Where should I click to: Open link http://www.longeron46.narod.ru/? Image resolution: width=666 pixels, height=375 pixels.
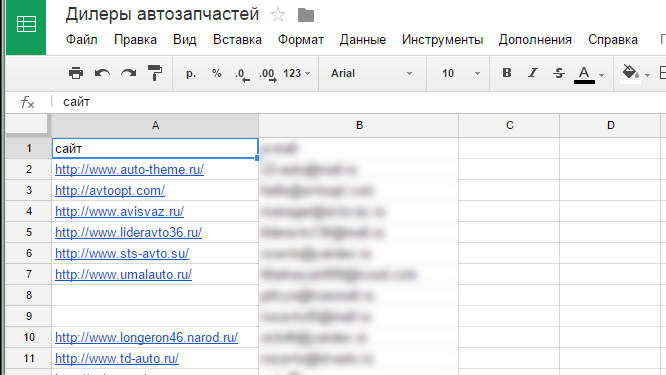[x=147, y=338]
